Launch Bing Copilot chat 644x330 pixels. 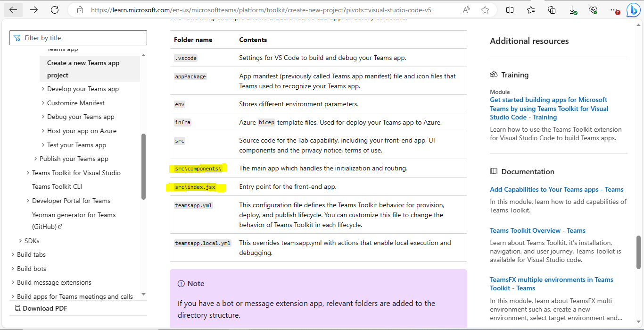tap(633, 9)
